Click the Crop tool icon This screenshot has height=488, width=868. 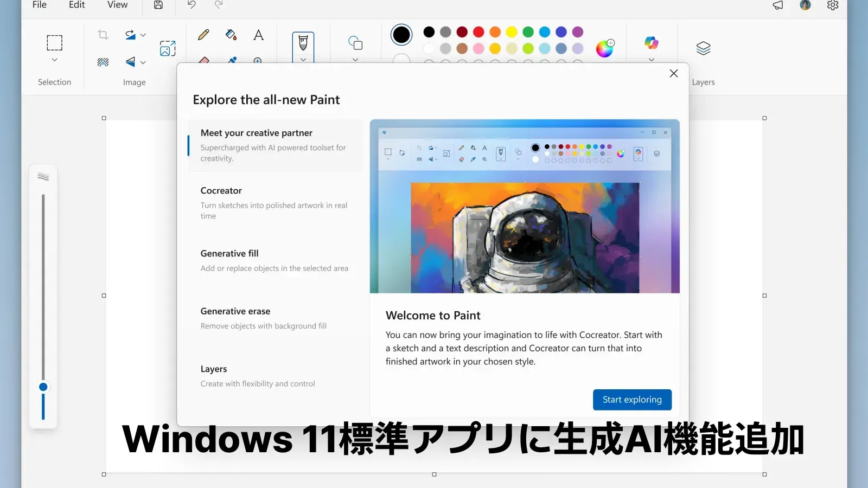coord(103,35)
